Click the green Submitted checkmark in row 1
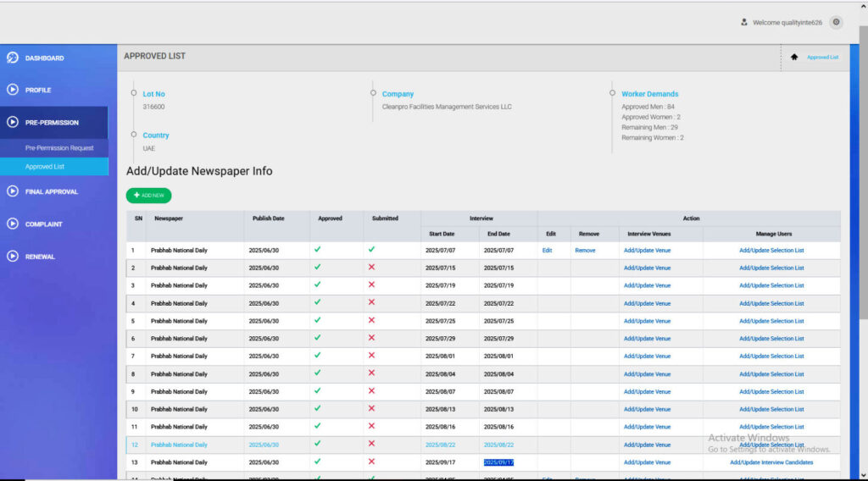Screen dimensions: 868x481 click(x=371, y=250)
